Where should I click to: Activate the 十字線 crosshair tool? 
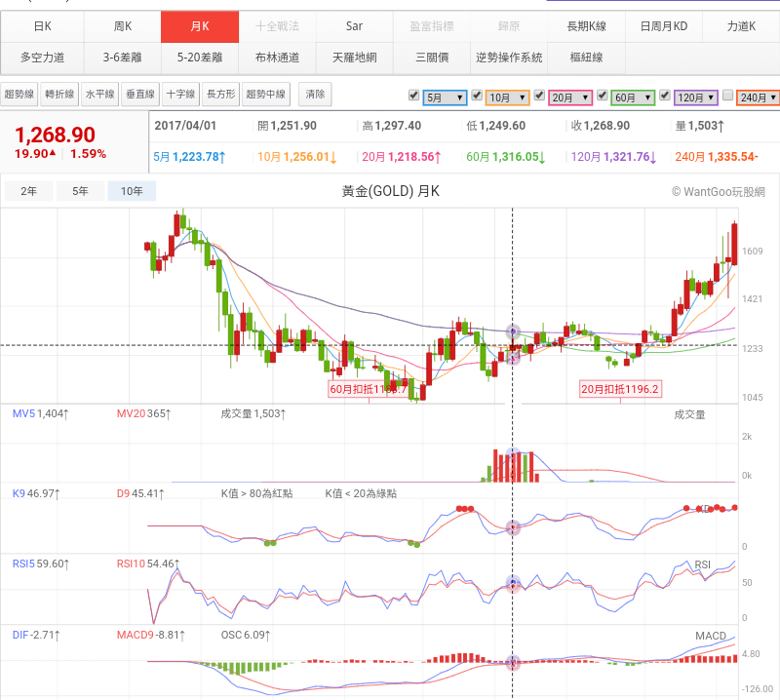(x=180, y=95)
